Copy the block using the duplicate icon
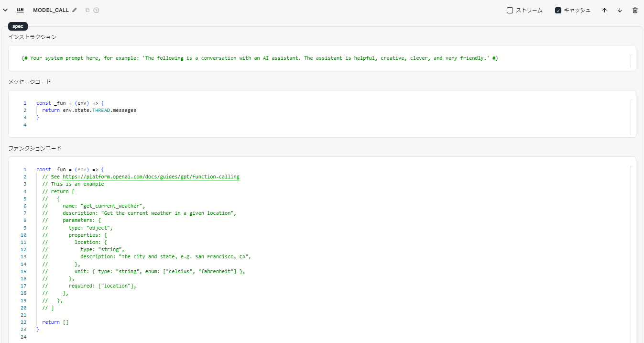 coord(87,10)
